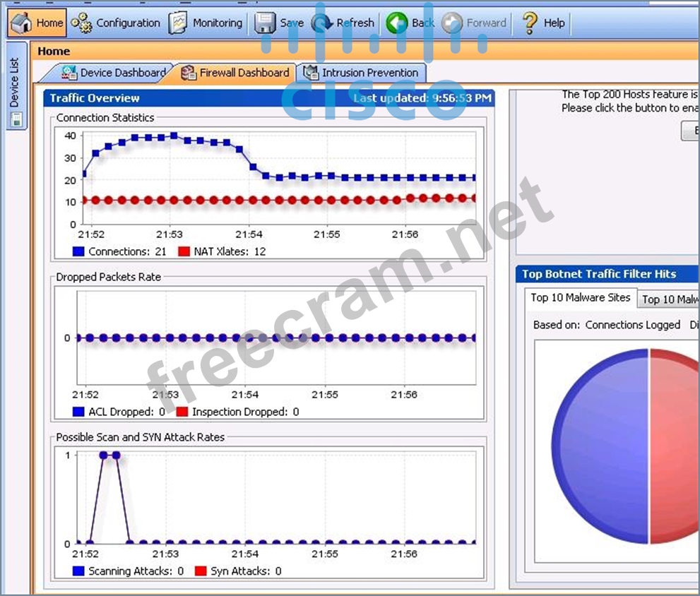The height and width of the screenshot is (596, 700).
Task: Go back with the green Back arrow
Action: coord(397,23)
